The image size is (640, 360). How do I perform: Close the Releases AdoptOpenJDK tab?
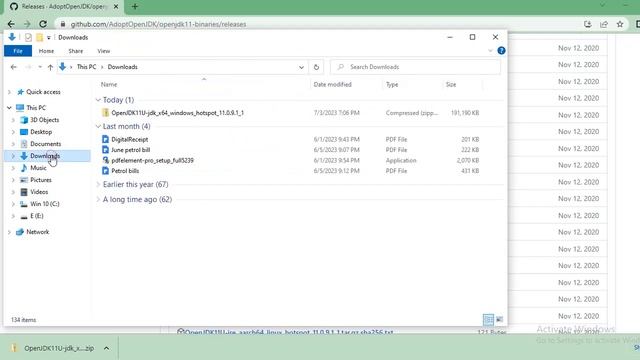pyautogui.click(x=116, y=7)
